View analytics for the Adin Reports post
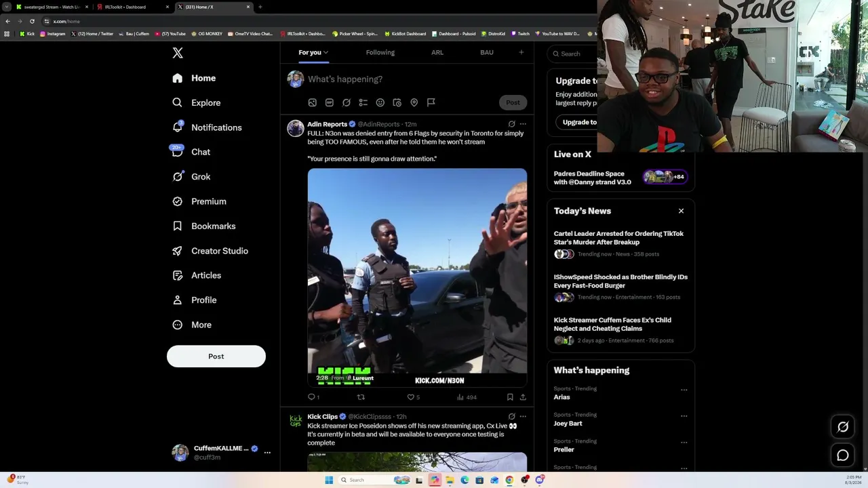This screenshot has height=488, width=868. 466,397
